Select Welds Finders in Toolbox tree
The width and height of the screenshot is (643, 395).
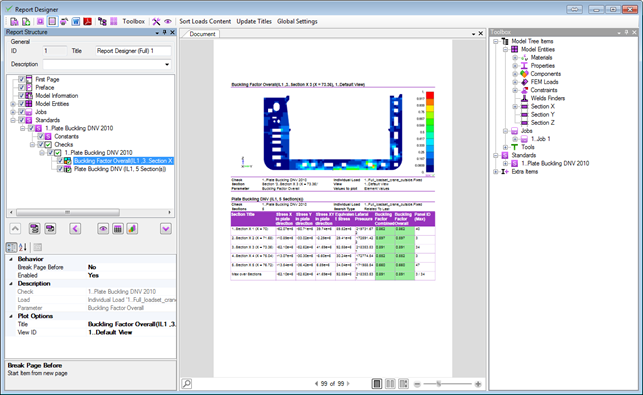tap(547, 98)
